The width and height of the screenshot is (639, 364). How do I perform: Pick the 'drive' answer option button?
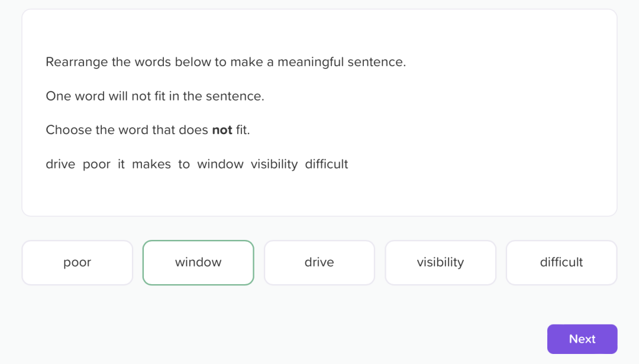[319, 262]
